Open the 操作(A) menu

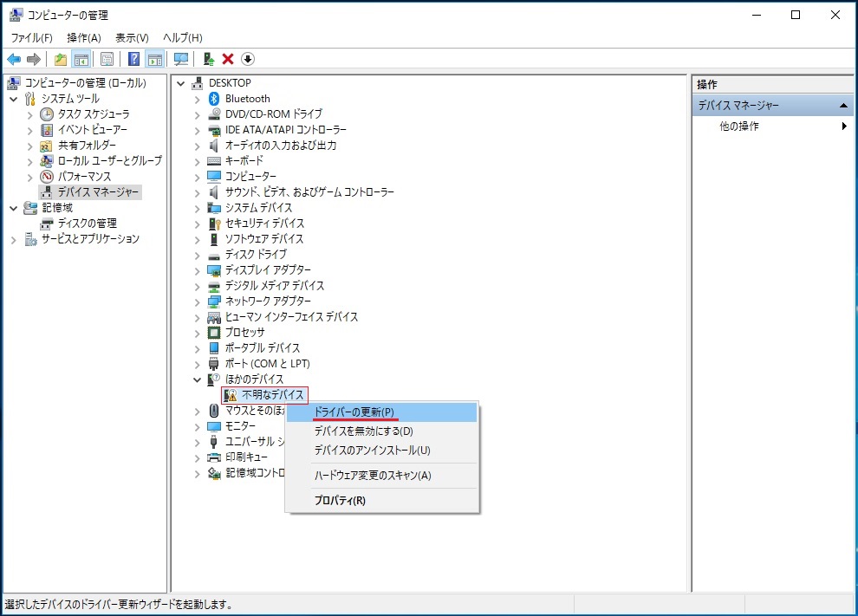[x=84, y=38]
